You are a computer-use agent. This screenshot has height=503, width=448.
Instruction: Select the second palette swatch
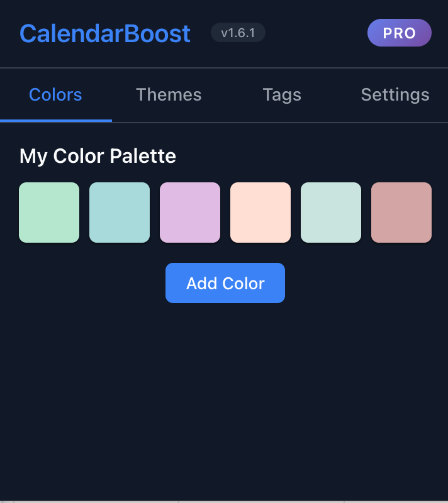pyautogui.click(x=120, y=212)
